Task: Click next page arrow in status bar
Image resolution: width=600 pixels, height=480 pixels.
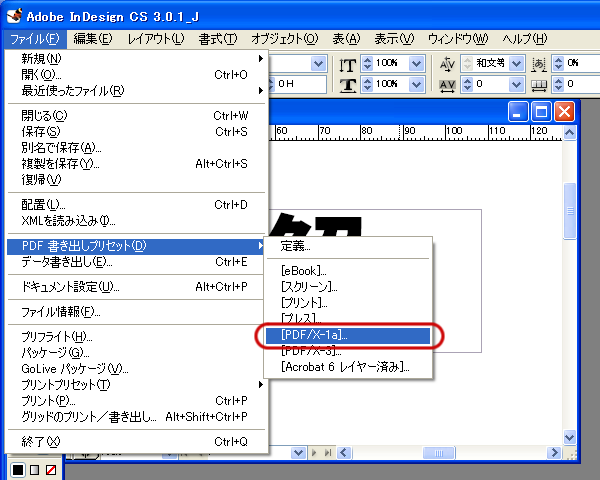Action: point(314,453)
